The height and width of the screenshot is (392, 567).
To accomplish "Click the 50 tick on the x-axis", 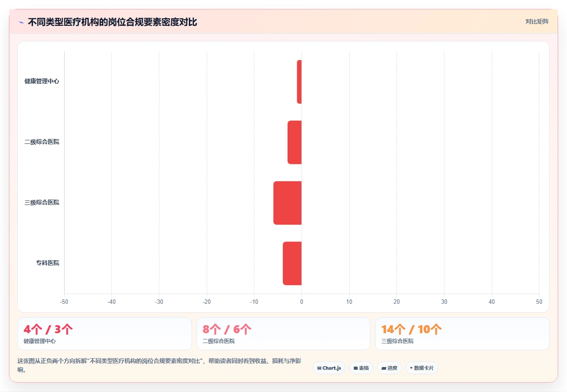I will click(x=539, y=302).
